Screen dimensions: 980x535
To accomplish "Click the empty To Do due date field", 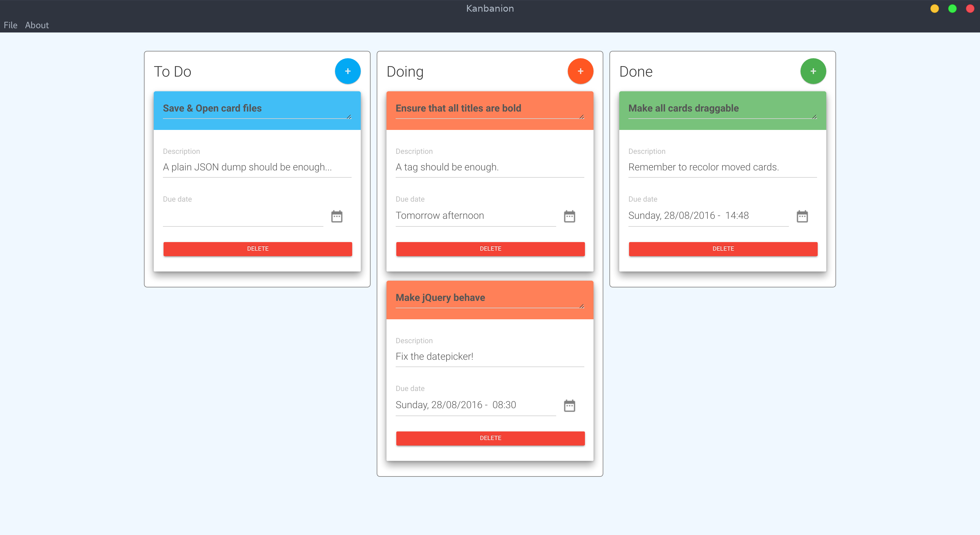I will (243, 216).
